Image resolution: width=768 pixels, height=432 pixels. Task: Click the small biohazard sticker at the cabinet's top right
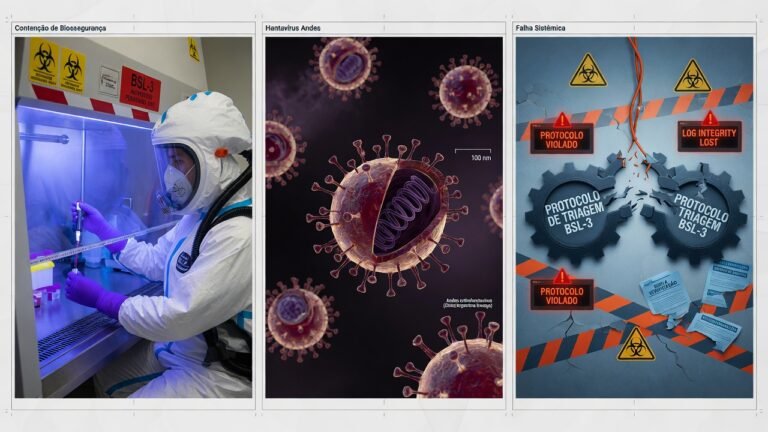(193, 49)
